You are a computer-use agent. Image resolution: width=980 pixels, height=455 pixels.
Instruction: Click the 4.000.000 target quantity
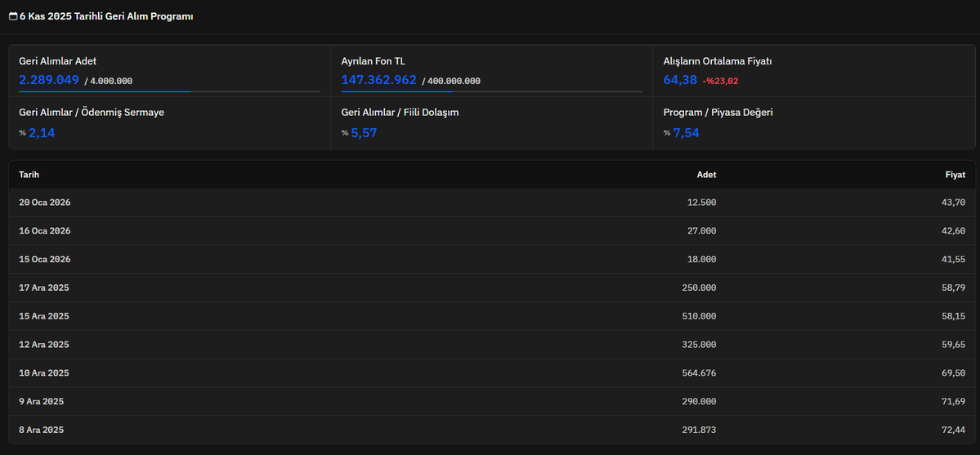click(111, 81)
